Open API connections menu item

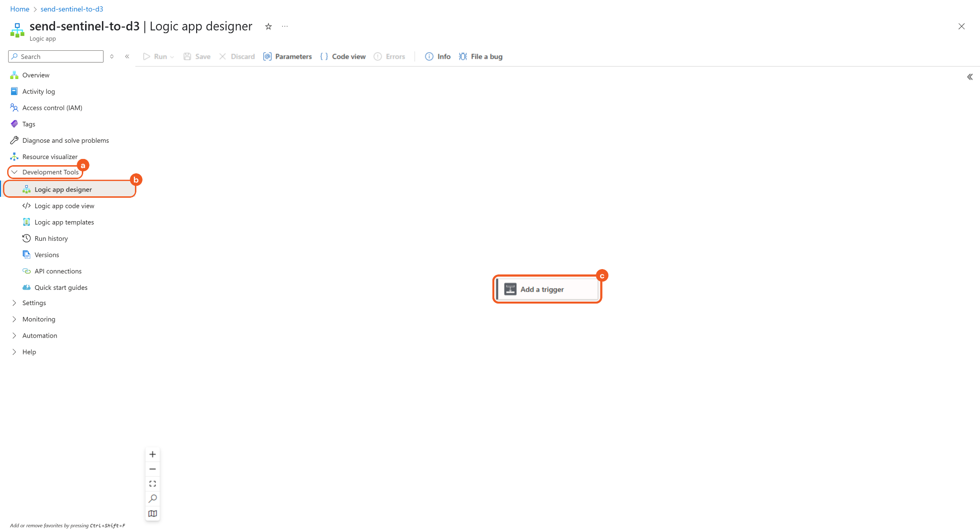[x=58, y=271]
